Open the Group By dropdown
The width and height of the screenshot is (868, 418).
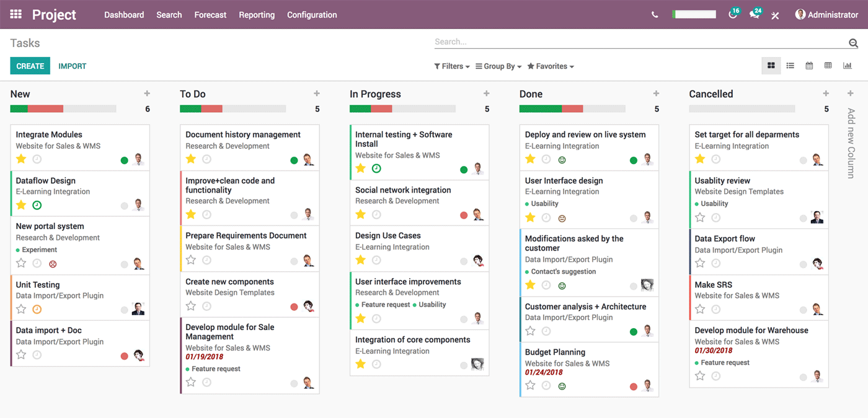tap(498, 66)
